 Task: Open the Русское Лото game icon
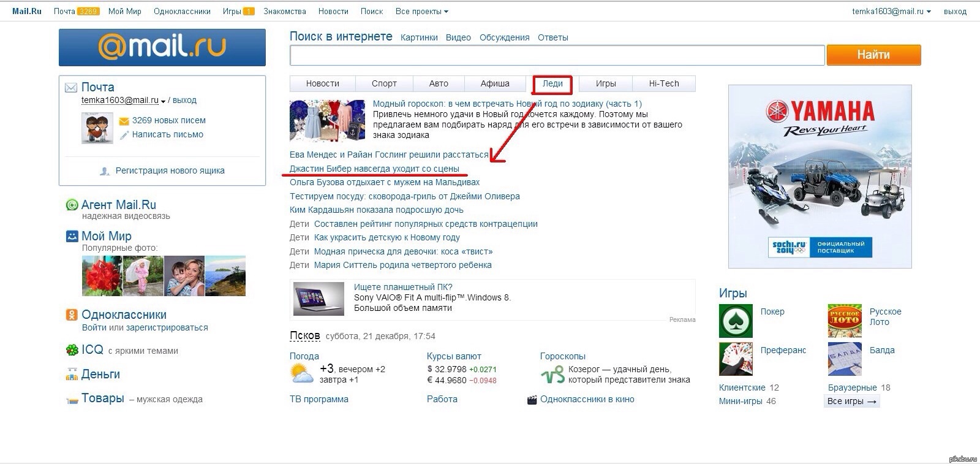click(845, 321)
